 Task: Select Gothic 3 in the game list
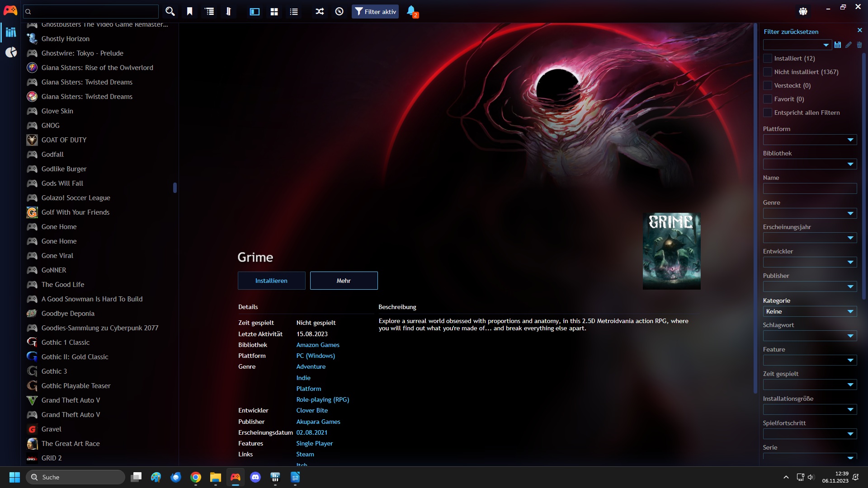[54, 371]
